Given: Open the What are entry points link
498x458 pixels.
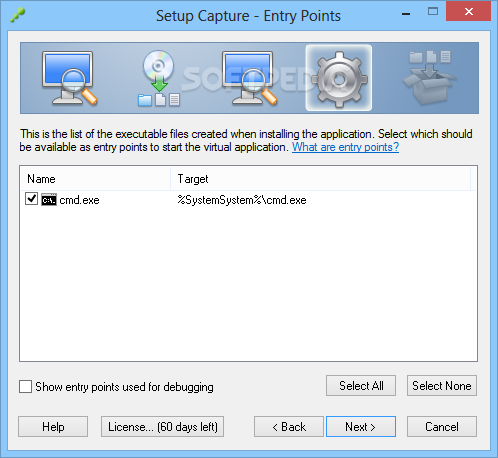Looking at the screenshot, I should 345,147.
